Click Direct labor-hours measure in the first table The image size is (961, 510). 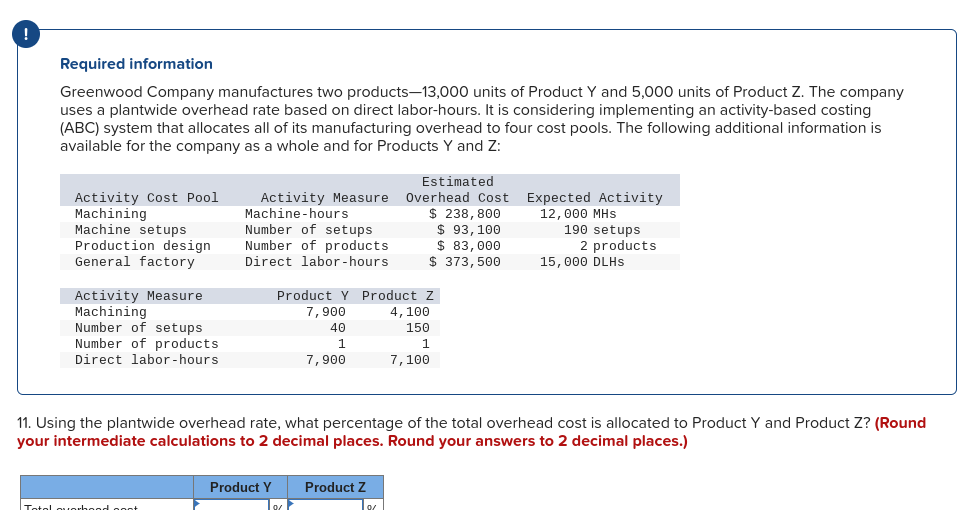point(316,262)
